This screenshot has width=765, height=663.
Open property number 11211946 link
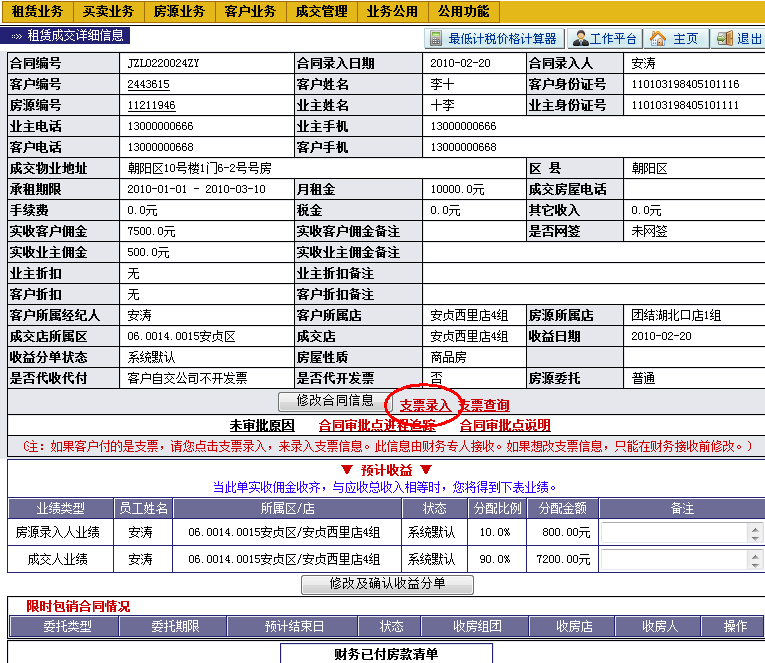pos(151,105)
